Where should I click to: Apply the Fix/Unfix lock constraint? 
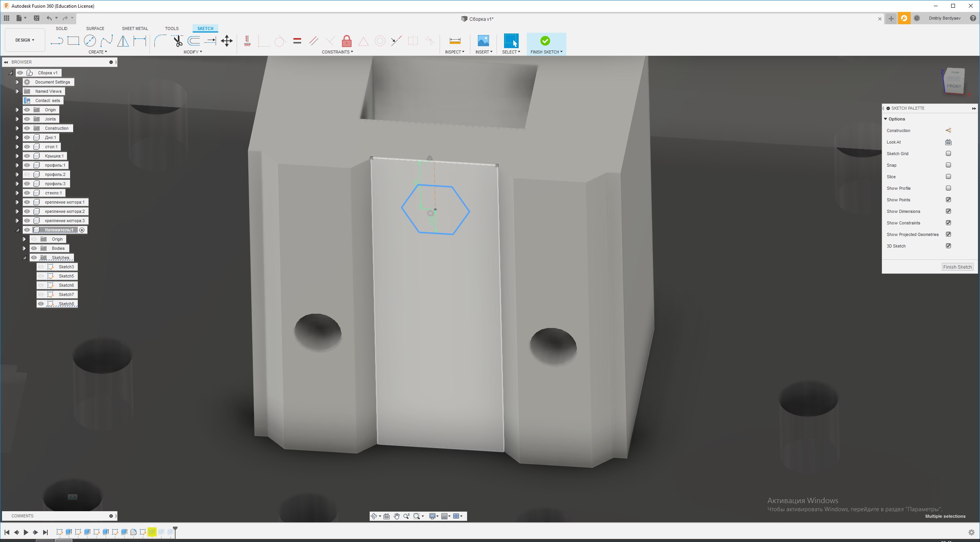pyautogui.click(x=347, y=41)
